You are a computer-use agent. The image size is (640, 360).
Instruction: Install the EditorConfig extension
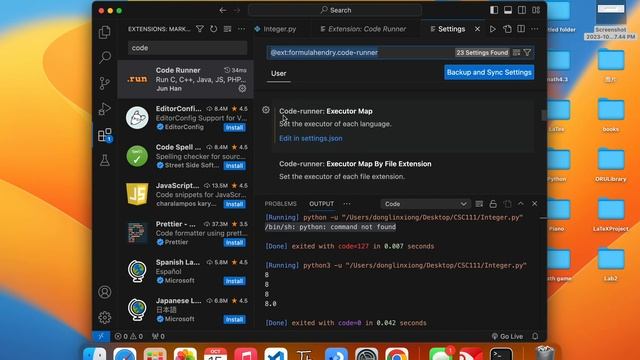click(x=234, y=127)
